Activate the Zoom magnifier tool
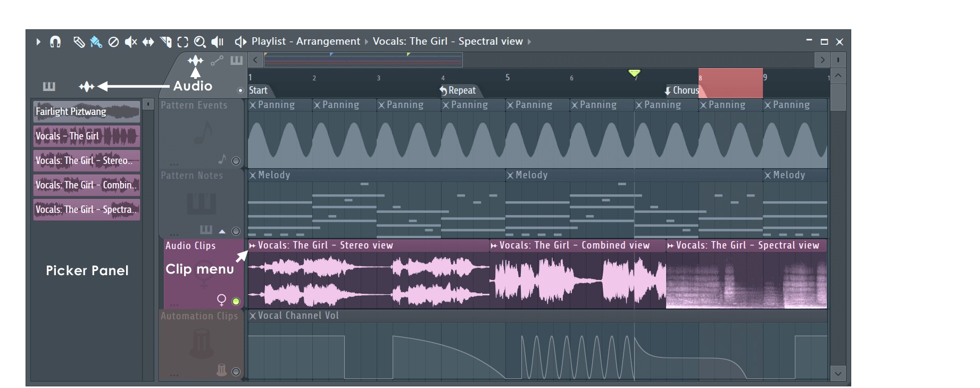 200,42
